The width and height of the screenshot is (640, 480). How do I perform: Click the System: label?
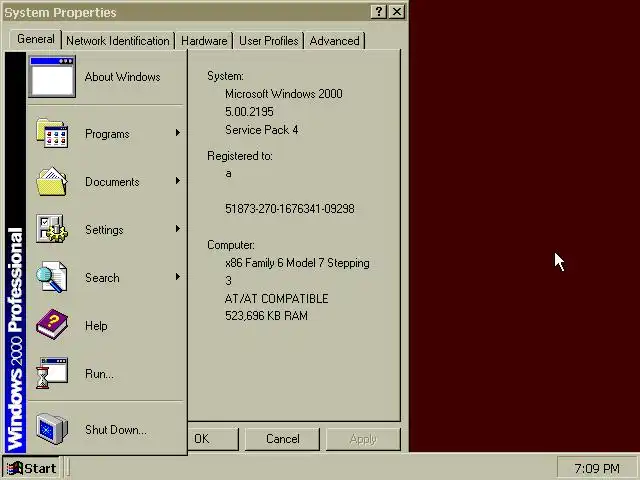coord(225,76)
